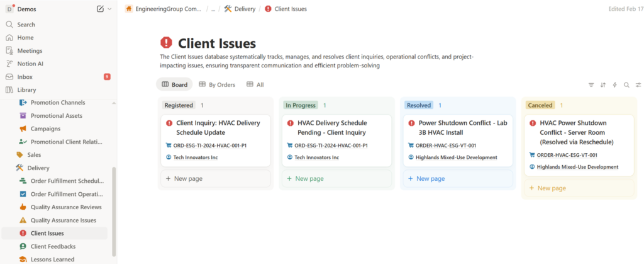Click the sort arrows icon
The image size is (644, 264).
[602, 84]
